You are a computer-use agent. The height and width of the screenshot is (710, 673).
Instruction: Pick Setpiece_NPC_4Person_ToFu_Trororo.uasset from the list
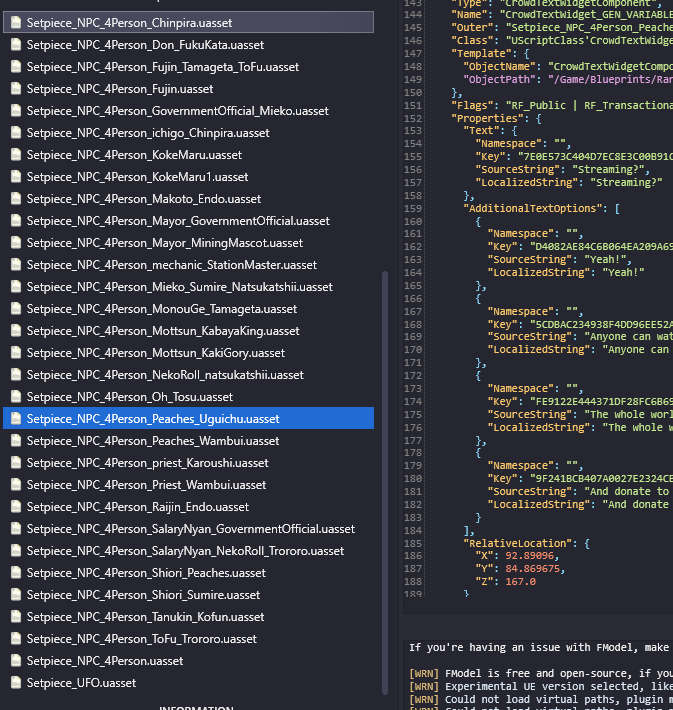141,639
